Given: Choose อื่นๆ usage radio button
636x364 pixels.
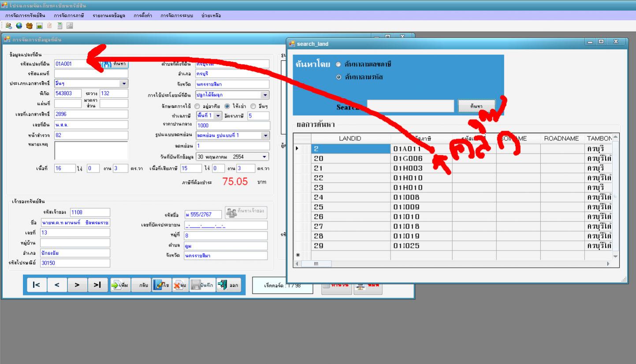Looking at the screenshot, I should point(253,106).
